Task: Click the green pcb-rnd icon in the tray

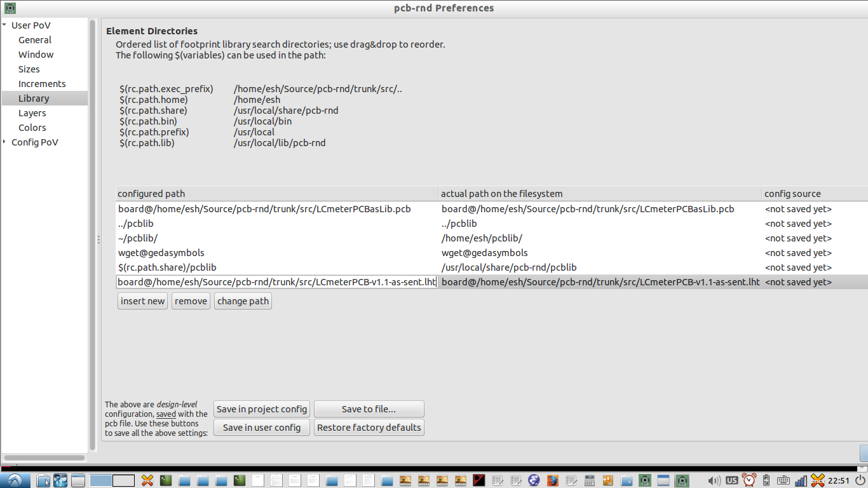Action: tap(645, 481)
